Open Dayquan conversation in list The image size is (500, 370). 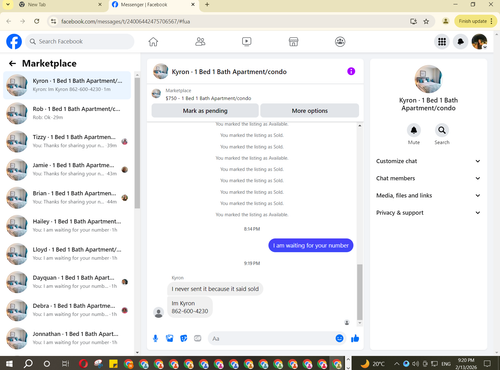[x=67, y=282]
